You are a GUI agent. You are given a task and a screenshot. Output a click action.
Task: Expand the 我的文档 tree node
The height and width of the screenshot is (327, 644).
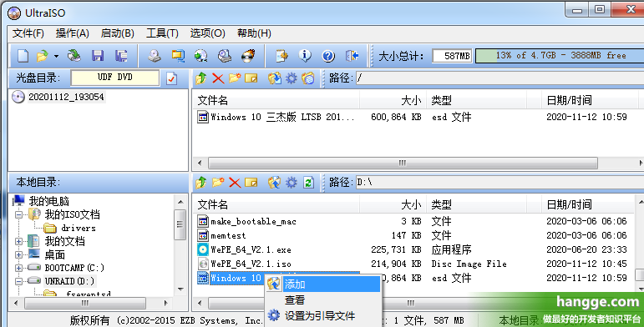coord(19,241)
